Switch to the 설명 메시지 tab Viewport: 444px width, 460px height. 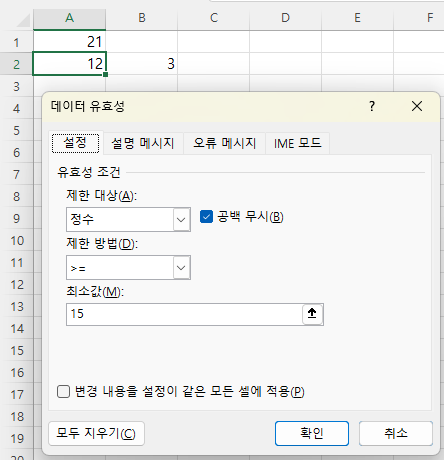pyautogui.click(x=143, y=144)
